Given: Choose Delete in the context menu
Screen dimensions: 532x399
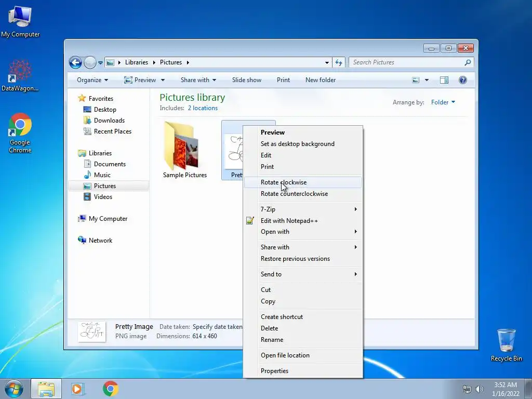Looking at the screenshot, I should coord(303,328).
